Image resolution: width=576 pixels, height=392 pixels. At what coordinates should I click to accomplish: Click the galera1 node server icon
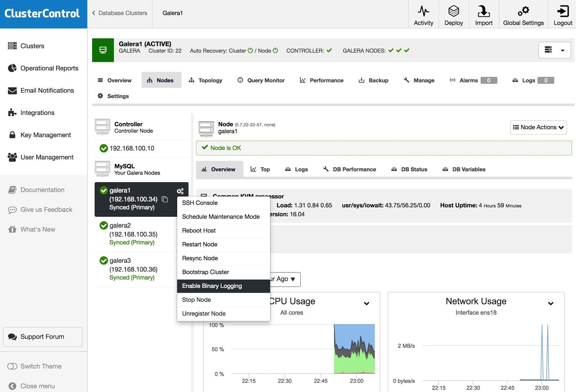pos(206,129)
